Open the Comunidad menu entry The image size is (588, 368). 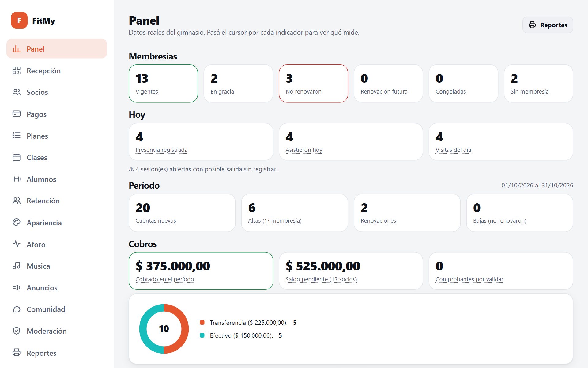click(x=57, y=309)
